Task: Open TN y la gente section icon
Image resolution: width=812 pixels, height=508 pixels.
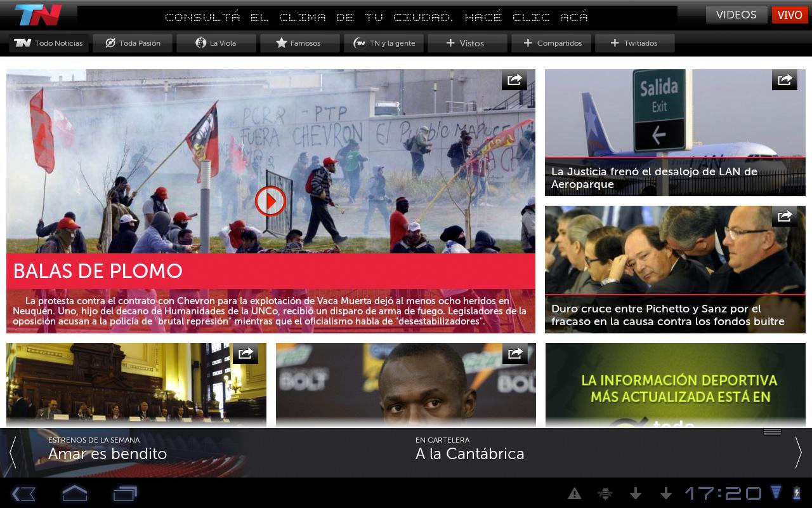Action: click(x=360, y=43)
